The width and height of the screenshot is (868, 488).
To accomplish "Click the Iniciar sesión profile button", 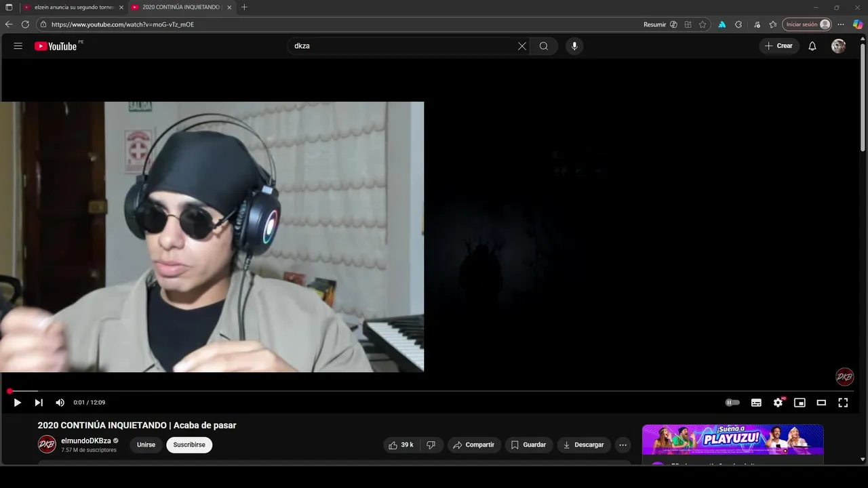I will 806,24.
